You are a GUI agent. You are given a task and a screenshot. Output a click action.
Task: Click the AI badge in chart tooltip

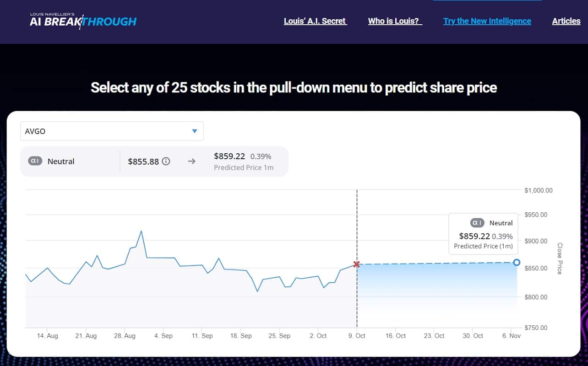point(477,223)
